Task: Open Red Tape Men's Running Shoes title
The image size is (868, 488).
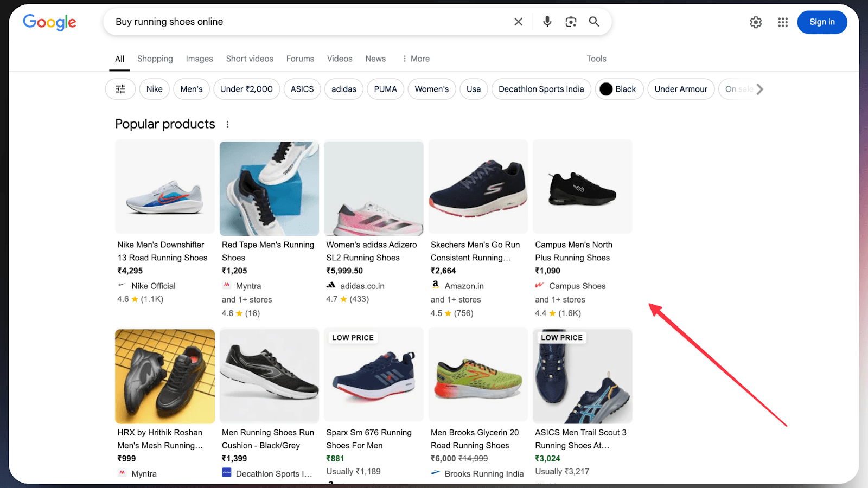Action: 268,251
